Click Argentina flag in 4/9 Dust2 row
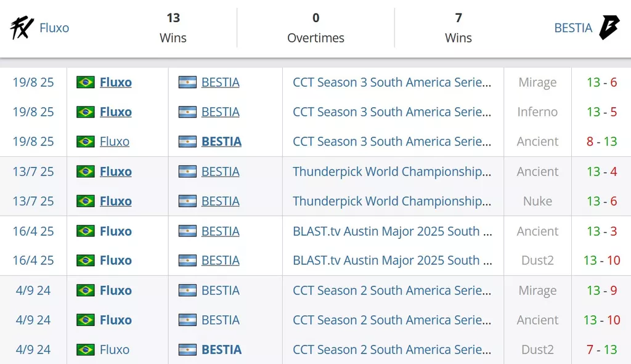The width and height of the screenshot is (631, 364). (x=187, y=349)
